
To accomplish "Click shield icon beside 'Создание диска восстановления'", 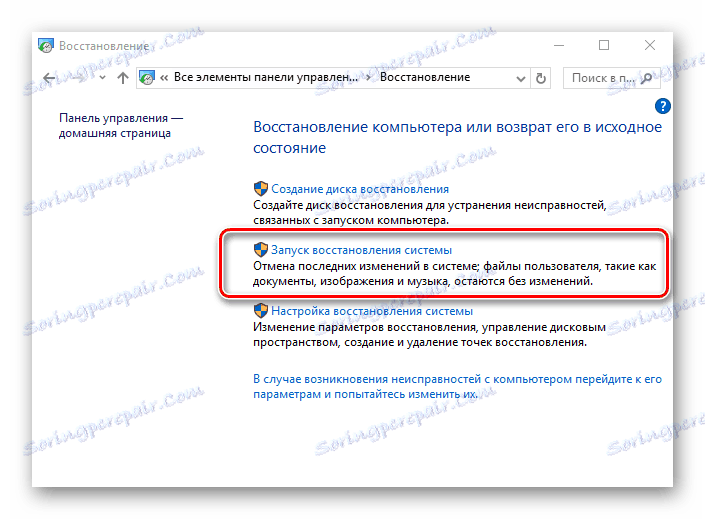I will [x=260, y=188].
